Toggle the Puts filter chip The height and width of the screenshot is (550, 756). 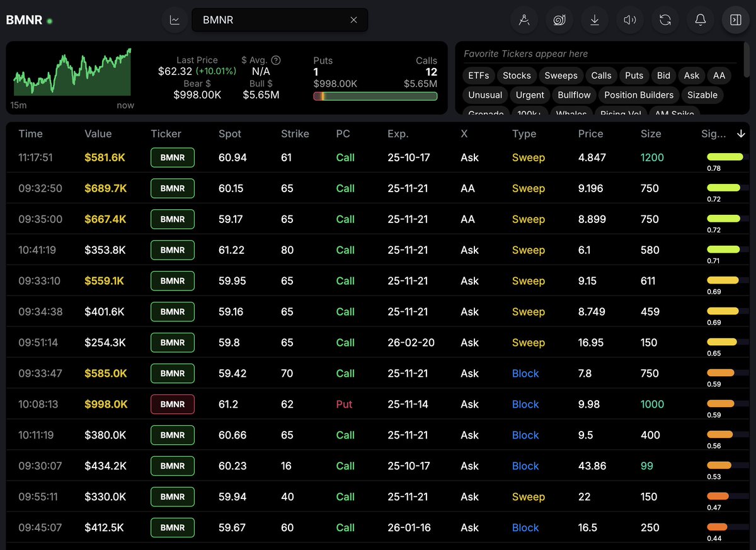pos(634,76)
